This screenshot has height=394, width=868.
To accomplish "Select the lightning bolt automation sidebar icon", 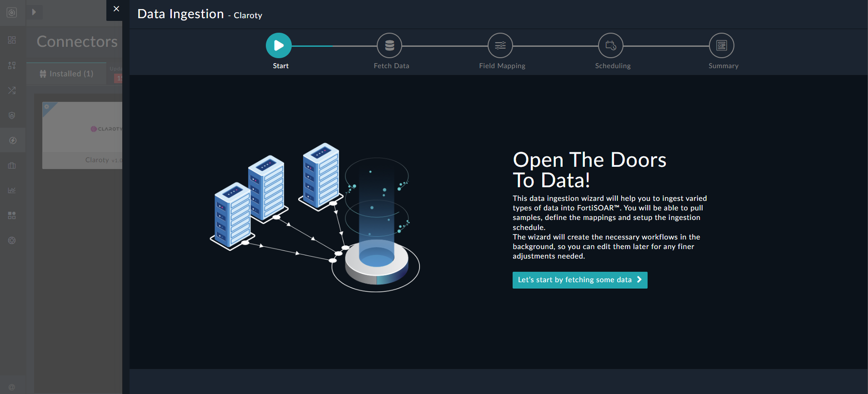I will coord(12,140).
